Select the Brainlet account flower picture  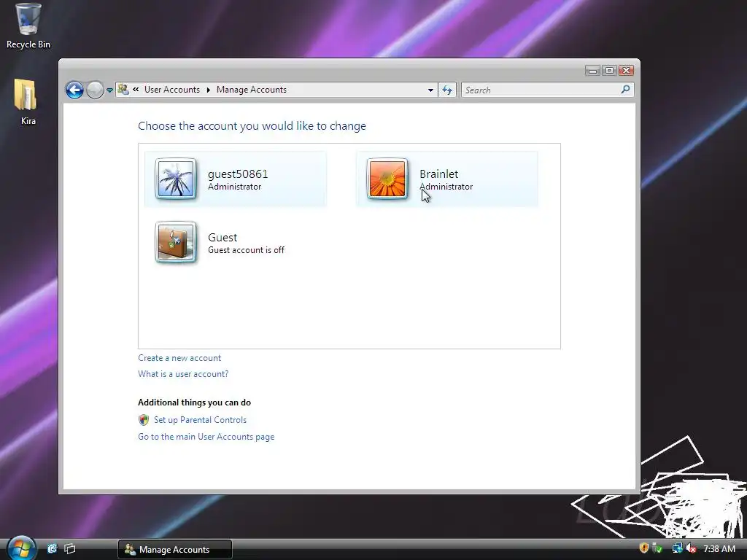tap(387, 179)
